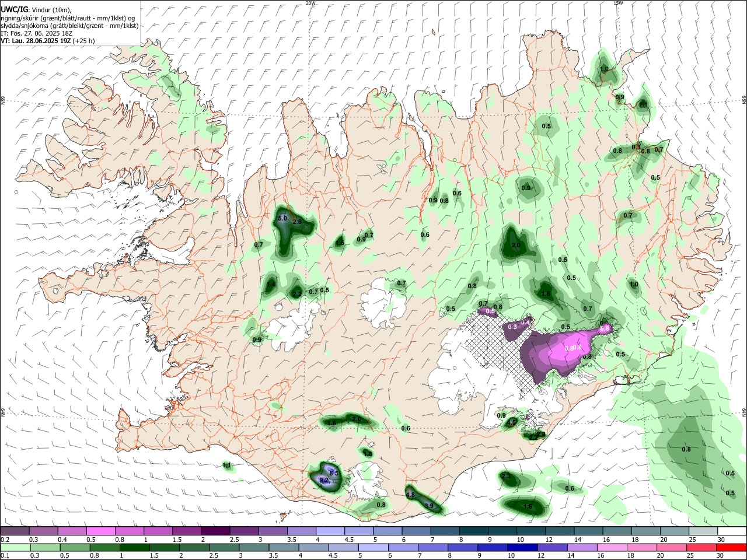
Task: Click the 0.2 label in snow legend
Action: (x=4, y=540)
